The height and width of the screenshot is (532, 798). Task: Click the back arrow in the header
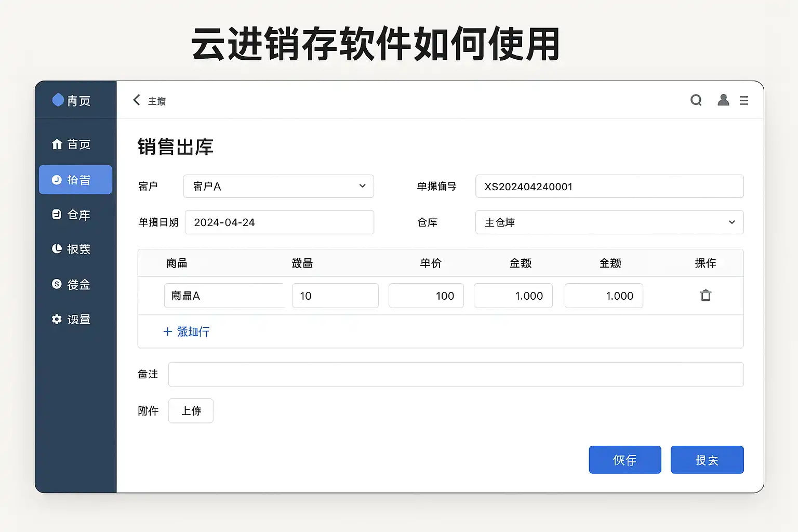click(x=137, y=100)
